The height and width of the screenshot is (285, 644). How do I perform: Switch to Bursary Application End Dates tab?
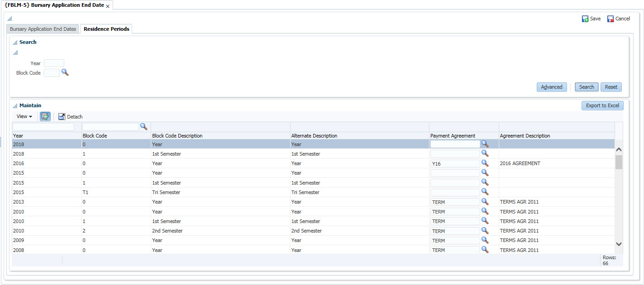(43, 29)
